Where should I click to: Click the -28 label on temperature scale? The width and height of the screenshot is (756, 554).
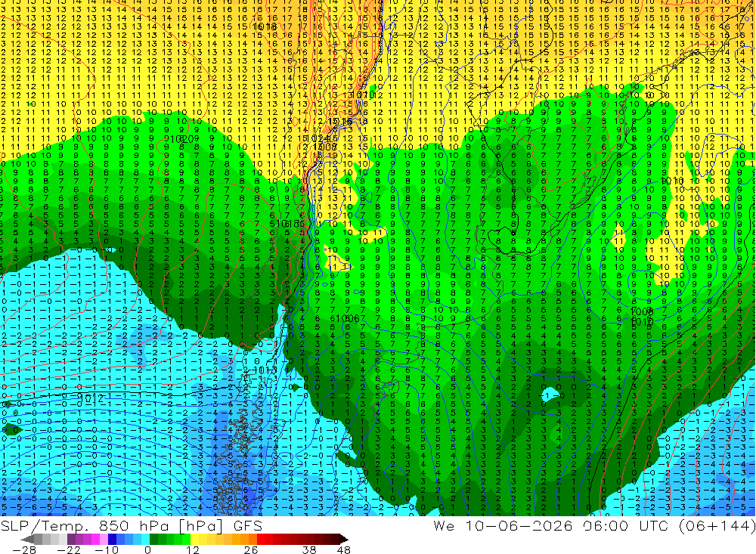coord(24,549)
